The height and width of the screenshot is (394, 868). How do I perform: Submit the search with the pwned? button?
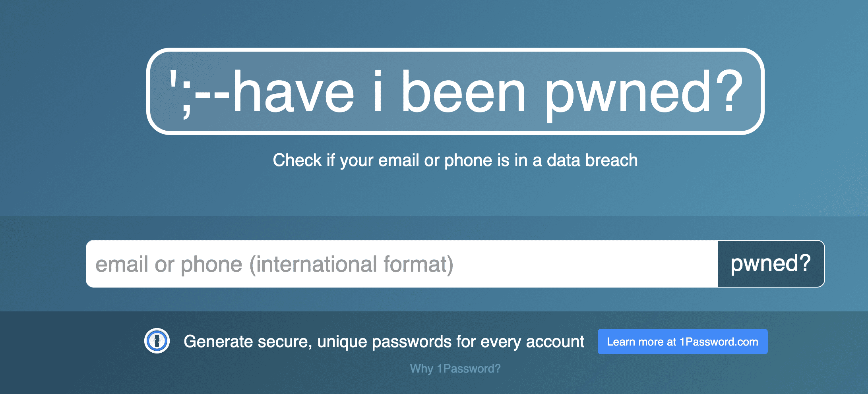pyautogui.click(x=771, y=264)
